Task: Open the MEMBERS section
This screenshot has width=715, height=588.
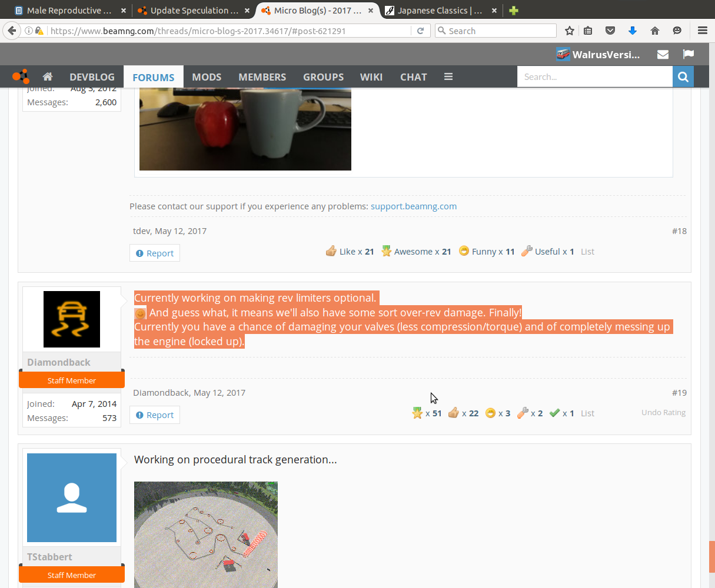Action: click(x=262, y=76)
